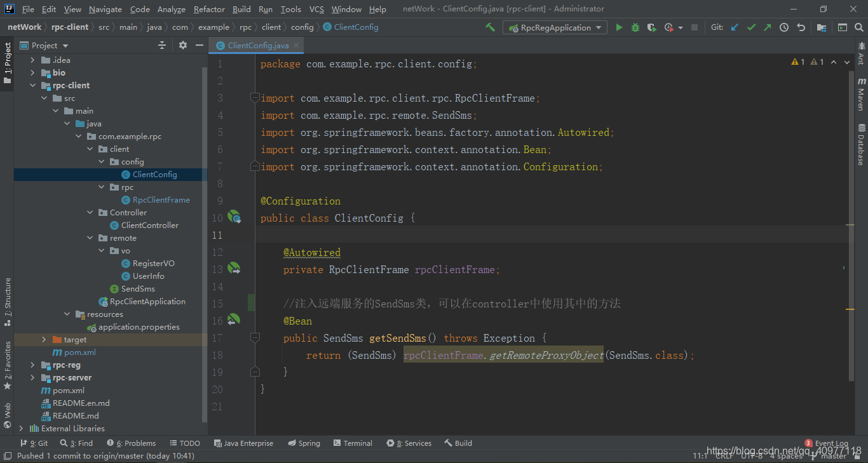The height and width of the screenshot is (463, 868).
Task: Toggle the Maven tool window on the right
Action: coord(861,94)
